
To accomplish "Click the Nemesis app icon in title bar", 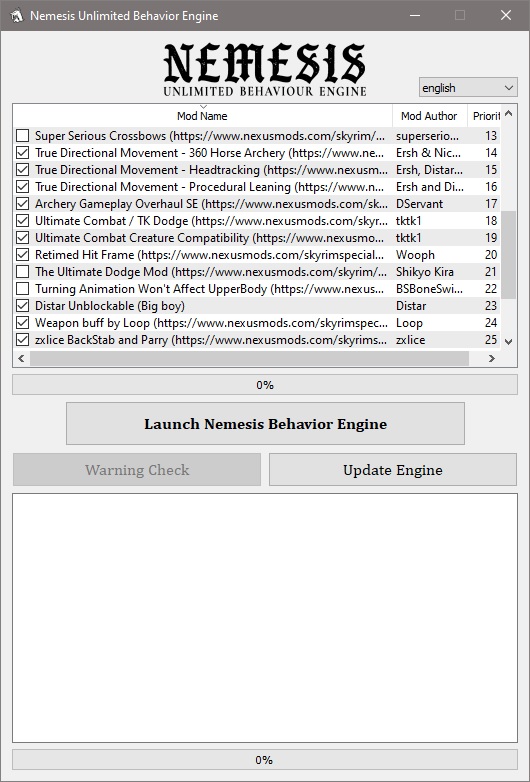I will pos(16,15).
